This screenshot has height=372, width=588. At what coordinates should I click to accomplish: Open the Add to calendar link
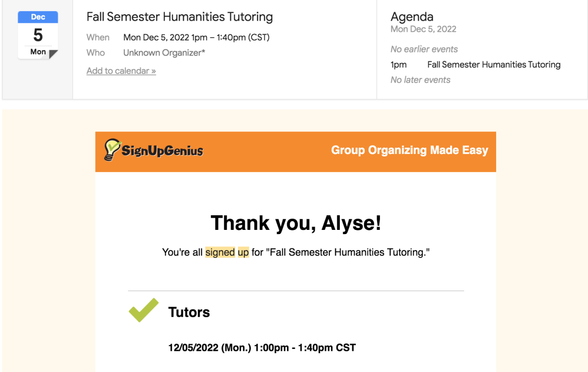(121, 71)
